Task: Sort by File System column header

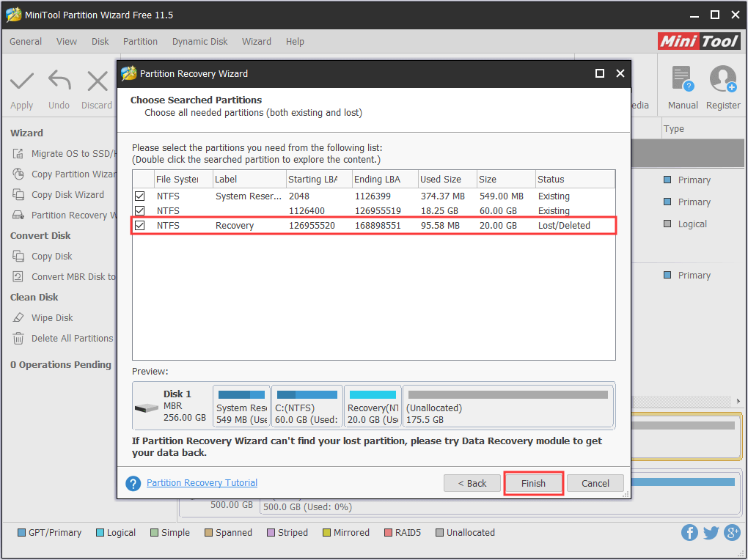Action: [x=183, y=180]
